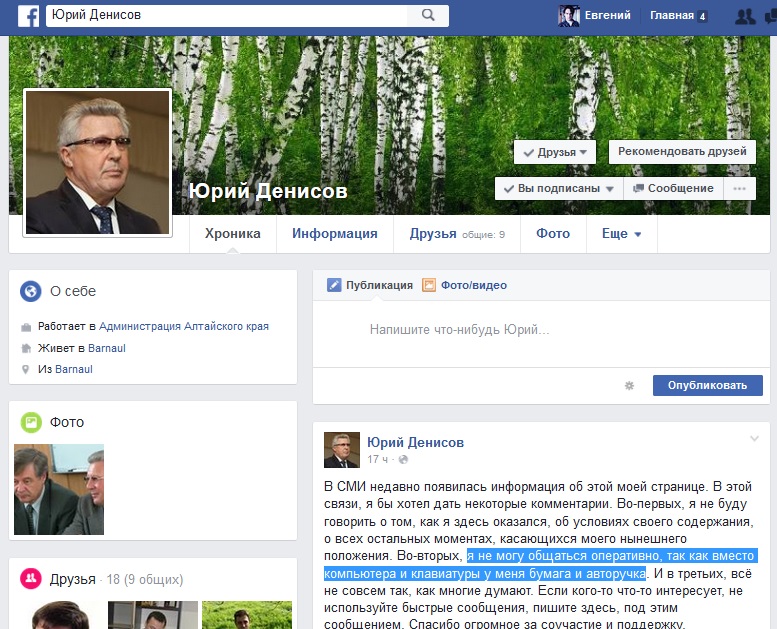This screenshot has height=629, width=777.
Task: Open Администрация Алтайского края link
Action: click(184, 326)
